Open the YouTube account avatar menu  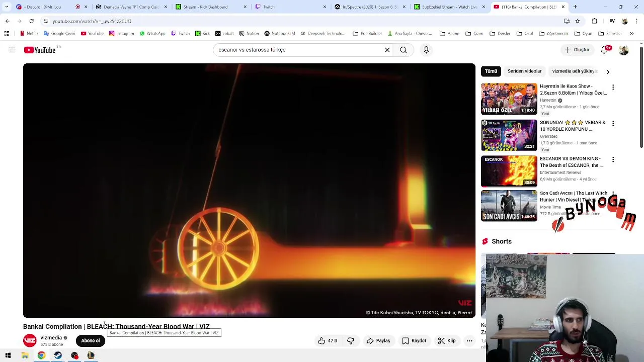[624, 50]
